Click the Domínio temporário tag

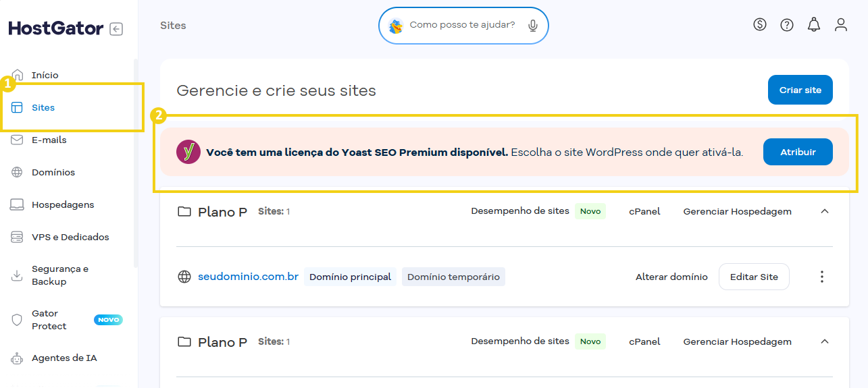click(x=453, y=277)
